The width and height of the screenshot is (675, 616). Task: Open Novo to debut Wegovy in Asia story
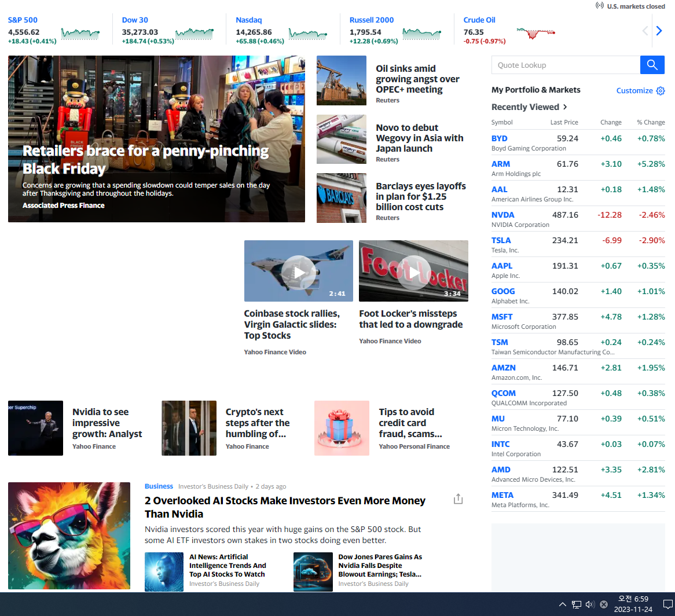[419, 138]
